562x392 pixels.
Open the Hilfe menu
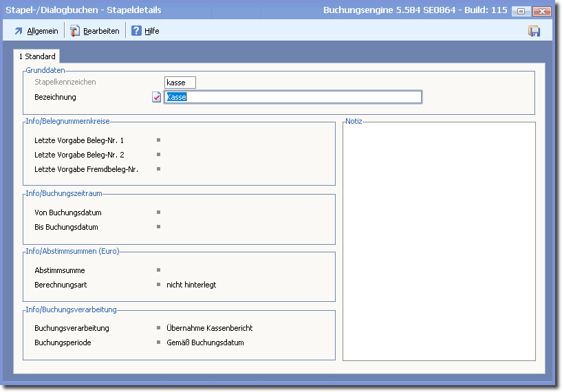[x=151, y=31]
